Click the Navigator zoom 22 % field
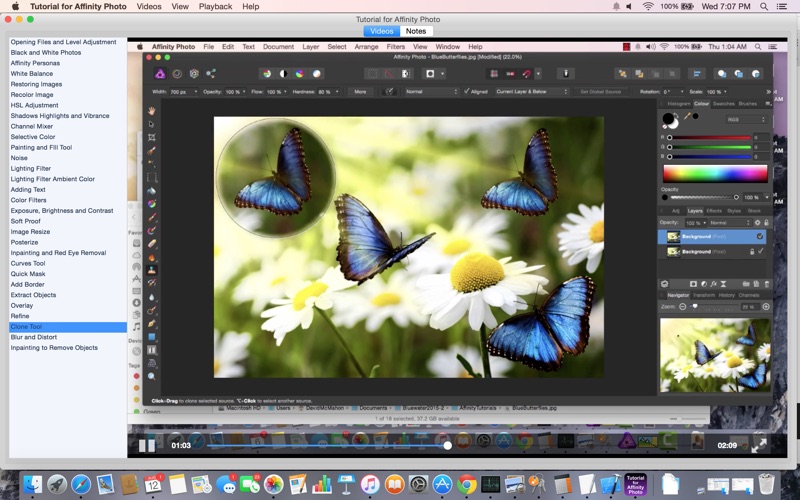The width and height of the screenshot is (800, 500). point(749,307)
